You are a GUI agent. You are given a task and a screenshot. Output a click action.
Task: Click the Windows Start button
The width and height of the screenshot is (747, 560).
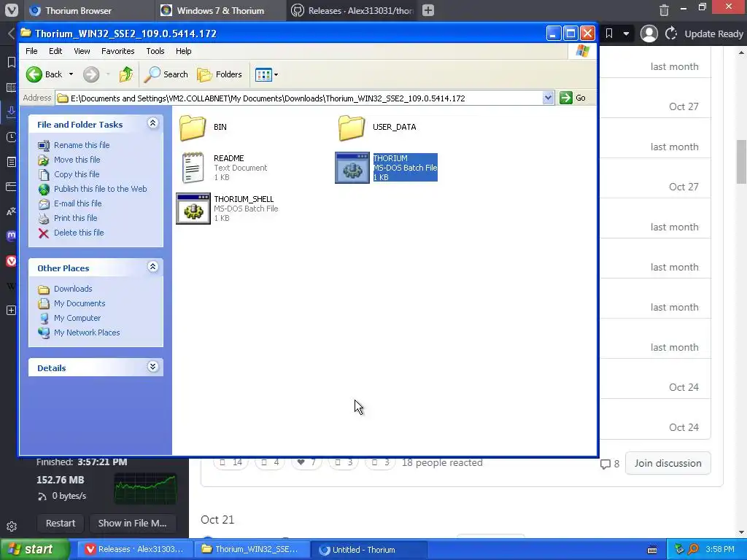coord(34,549)
